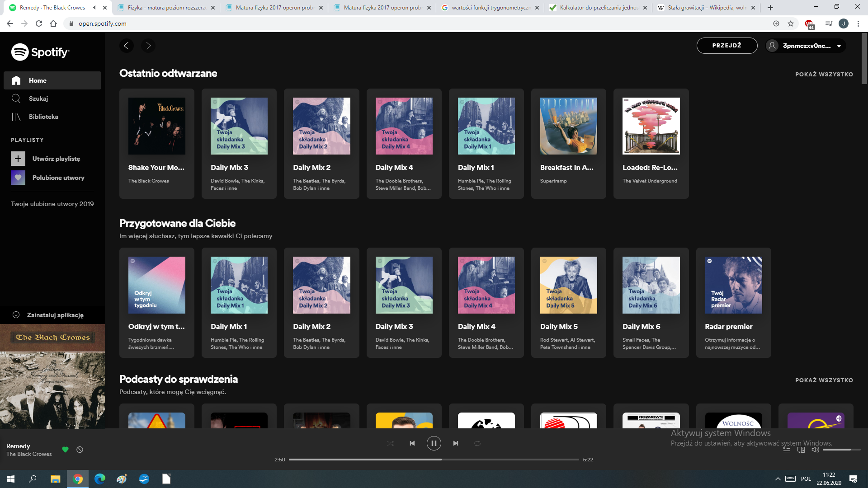868x488 pixels.
Task: Click Remedy song title in player
Action: (18, 446)
